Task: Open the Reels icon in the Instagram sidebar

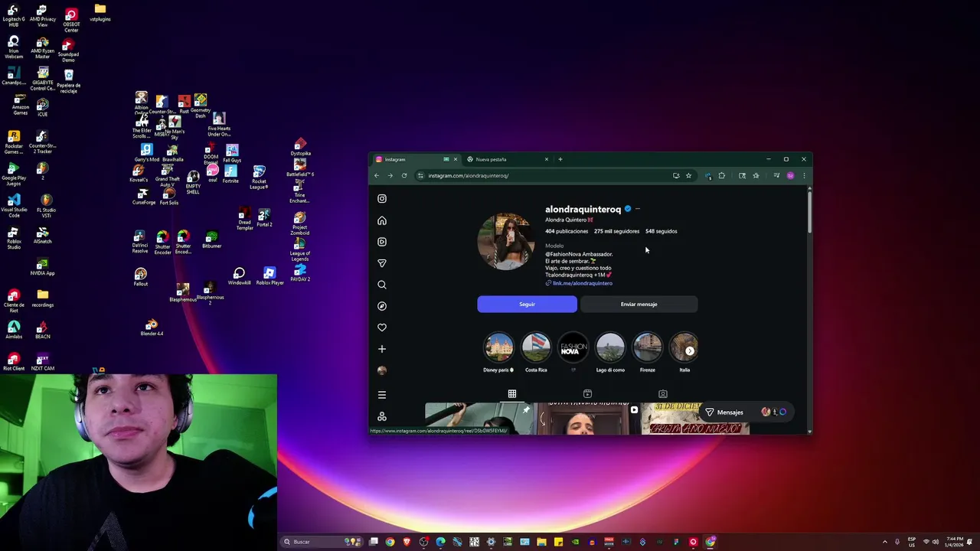Action: (382, 242)
